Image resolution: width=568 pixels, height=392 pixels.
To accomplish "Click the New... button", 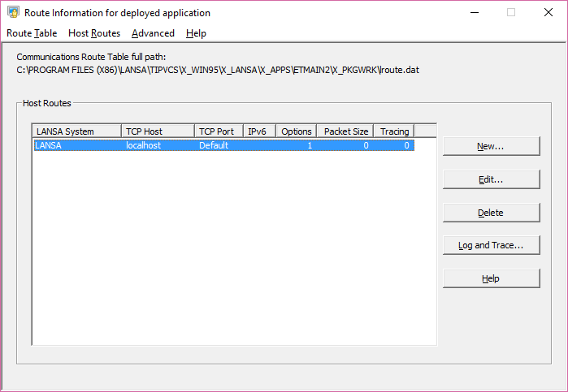I will [491, 146].
